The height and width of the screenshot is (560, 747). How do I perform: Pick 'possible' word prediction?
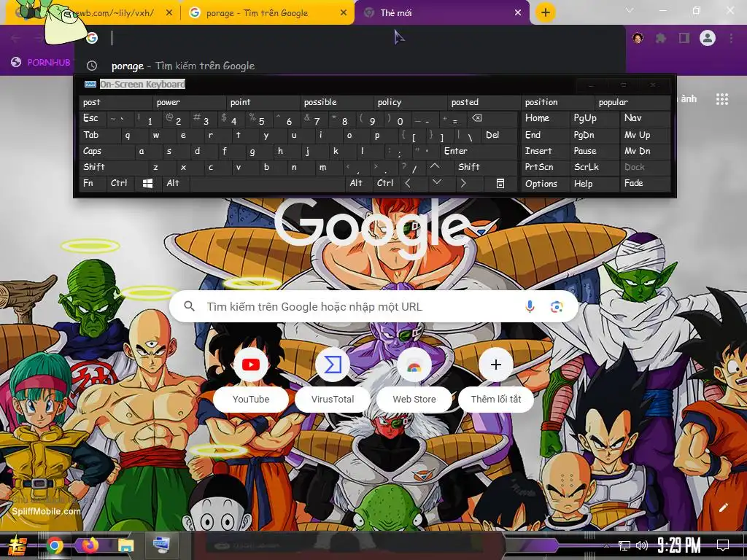pos(337,102)
